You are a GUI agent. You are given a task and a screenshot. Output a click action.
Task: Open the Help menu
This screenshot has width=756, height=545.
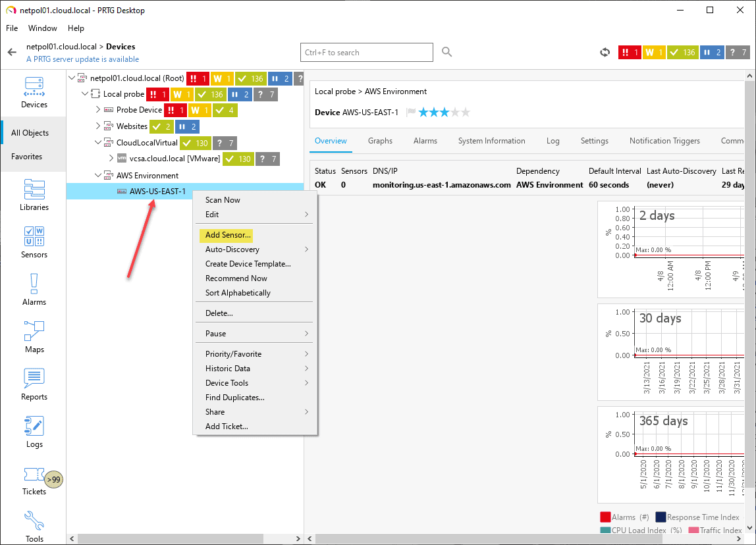click(76, 28)
